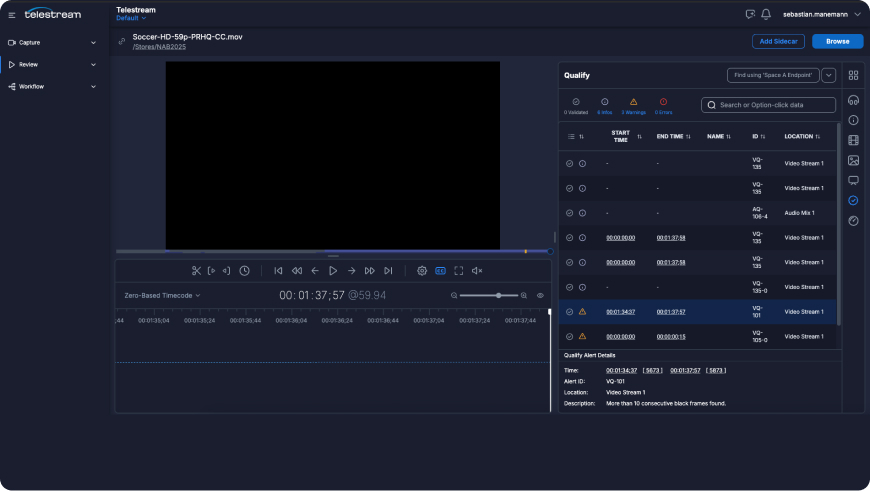Image resolution: width=870 pixels, height=491 pixels.
Task: Open the Workflow menu in the sidebar
Action: 52,87
